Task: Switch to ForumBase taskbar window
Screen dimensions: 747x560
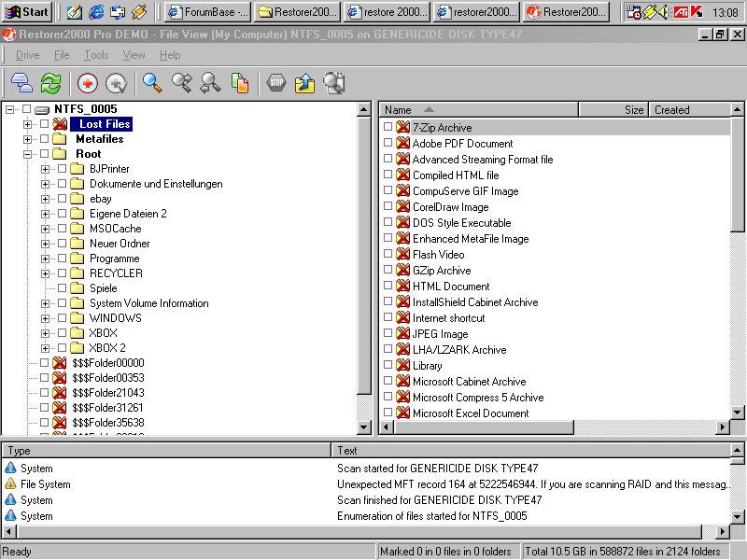Action: (x=207, y=12)
